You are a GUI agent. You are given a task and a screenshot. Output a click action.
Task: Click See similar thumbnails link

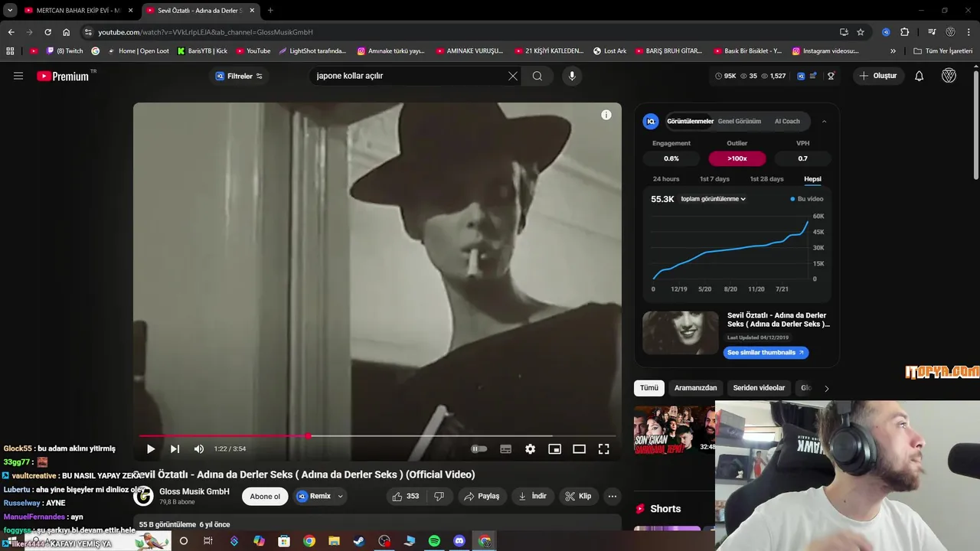766,353
